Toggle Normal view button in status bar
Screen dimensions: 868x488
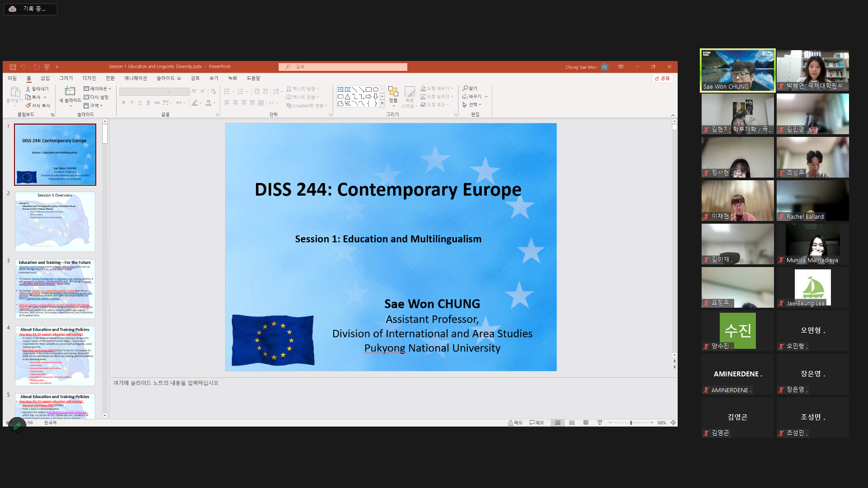tap(558, 423)
